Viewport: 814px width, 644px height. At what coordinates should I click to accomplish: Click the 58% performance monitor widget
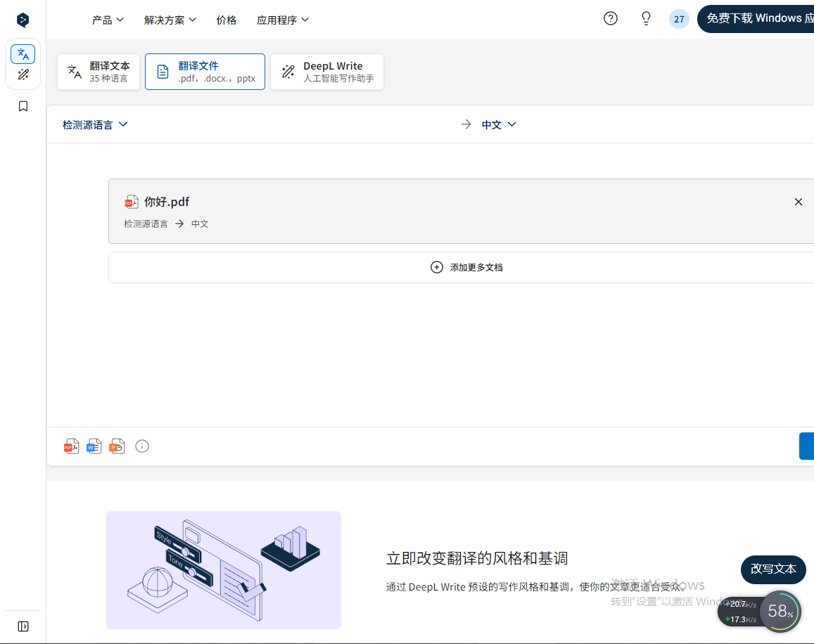[780, 611]
